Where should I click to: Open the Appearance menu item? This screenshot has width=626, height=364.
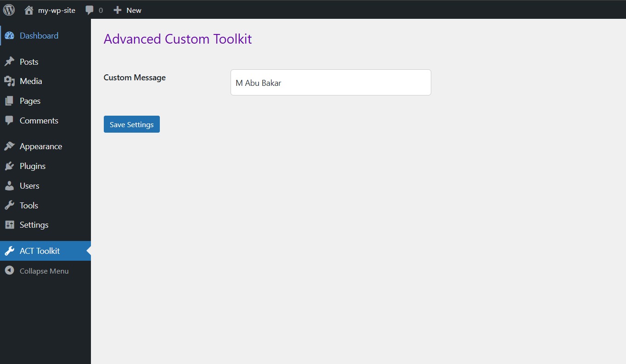[41, 146]
